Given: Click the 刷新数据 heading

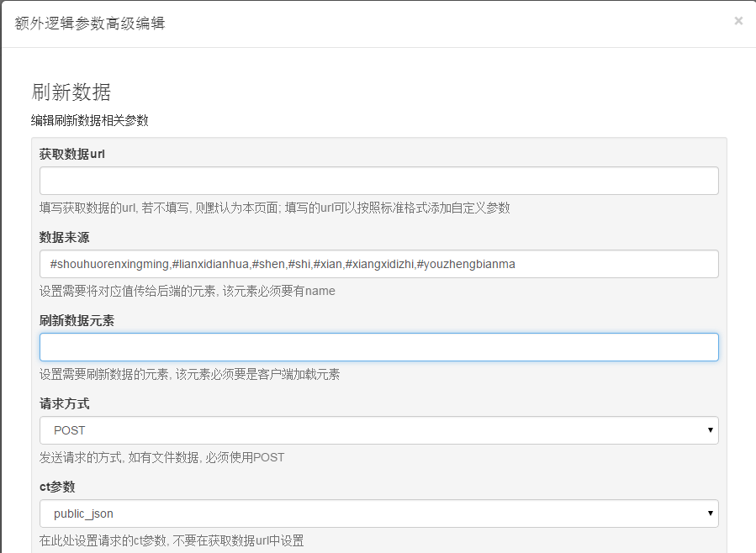Looking at the screenshot, I should click(x=71, y=92).
